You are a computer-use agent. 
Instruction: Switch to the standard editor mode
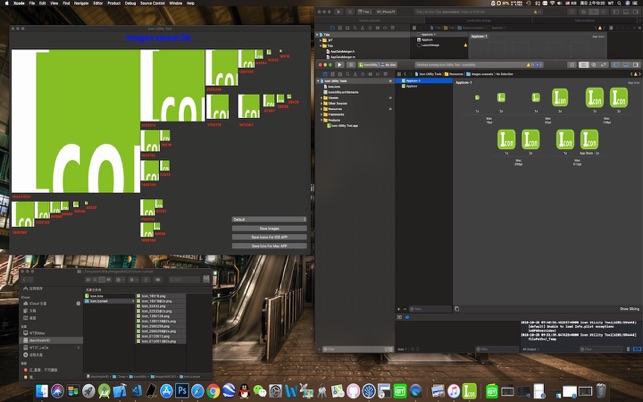pos(584,65)
